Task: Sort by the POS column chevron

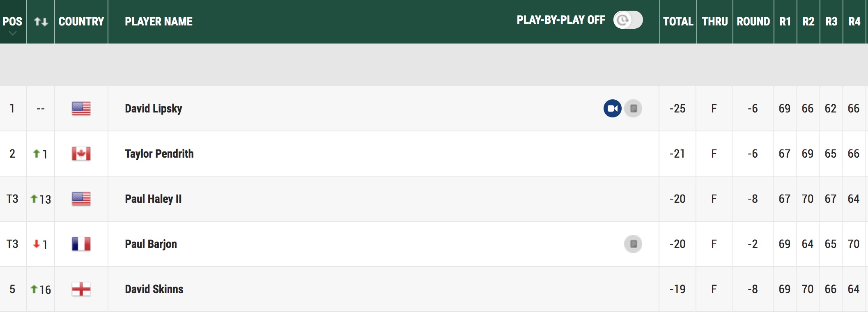Action: pos(13,33)
